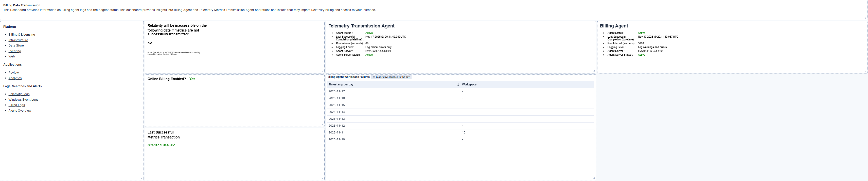This screenshot has width=868, height=181.
Task: Click the Online Billing Enabled Yes value
Action: click(x=192, y=79)
